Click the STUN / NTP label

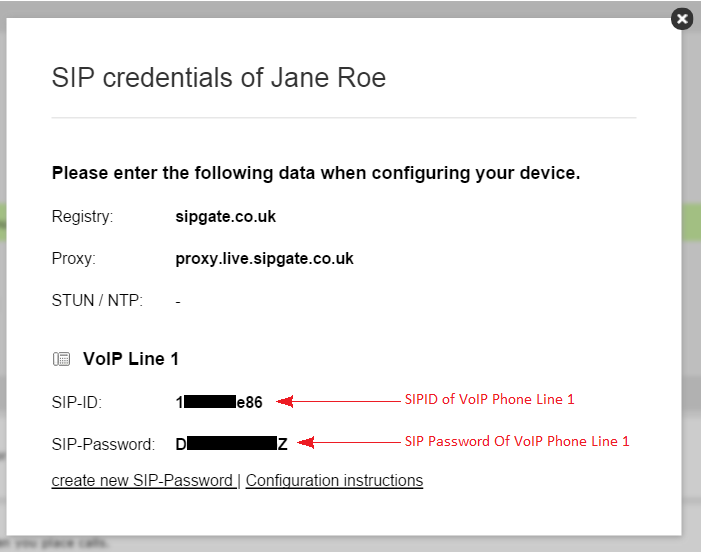[x=97, y=300]
